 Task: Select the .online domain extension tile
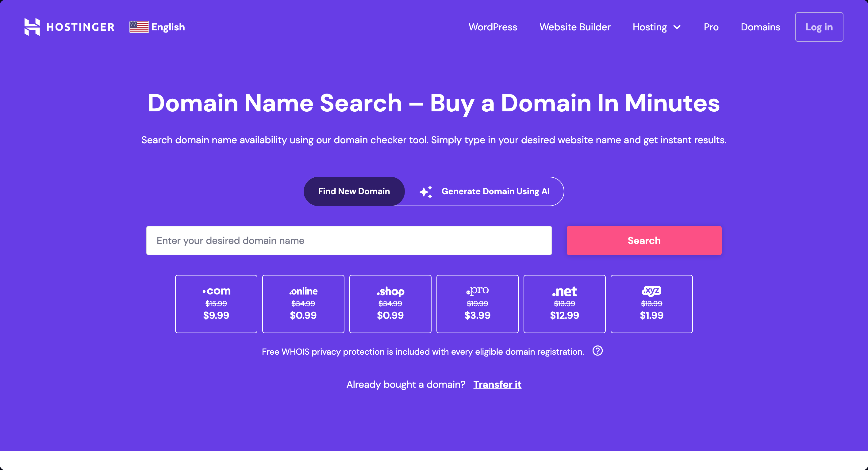click(x=303, y=304)
